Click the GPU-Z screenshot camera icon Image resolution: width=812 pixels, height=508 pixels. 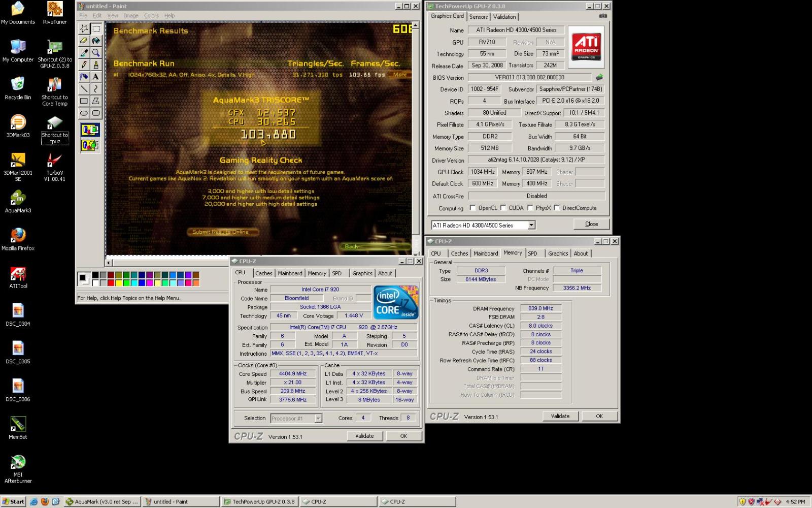(x=602, y=16)
